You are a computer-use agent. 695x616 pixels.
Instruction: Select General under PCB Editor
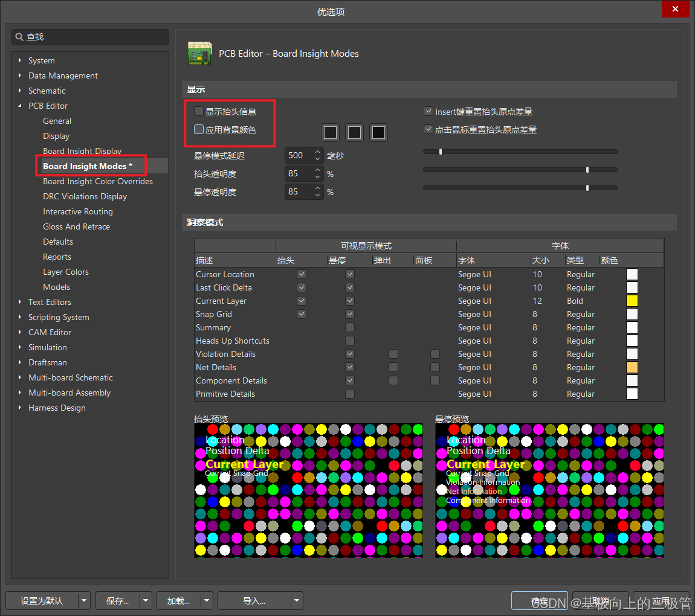[x=57, y=121]
